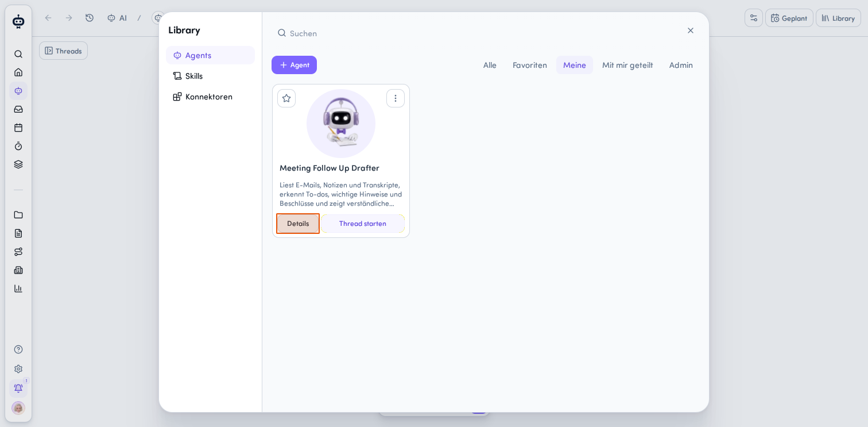The height and width of the screenshot is (427, 868).
Task: Switch to the Admin filter tab
Action: point(681,65)
